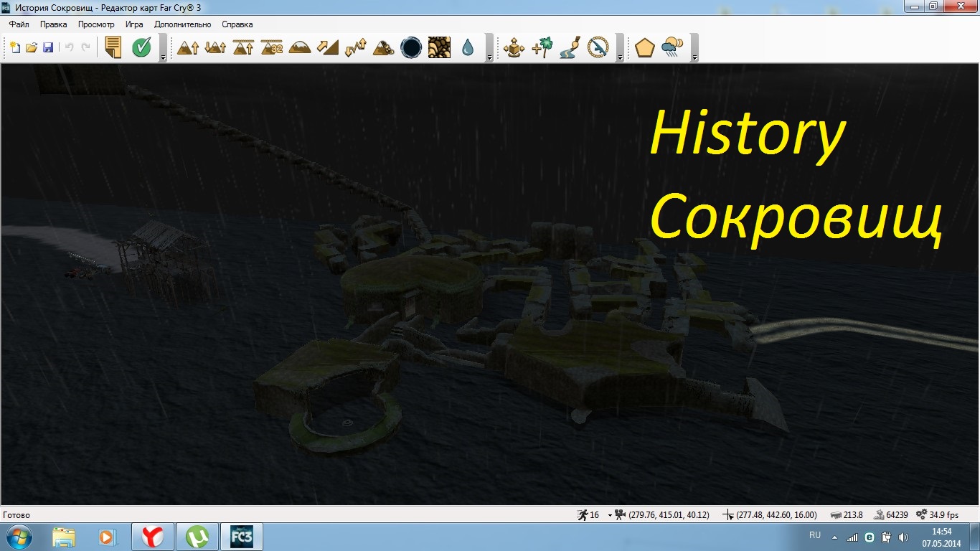Click the volume icon in system tray
The height and width of the screenshot is (551, 980).
(902, 537)
